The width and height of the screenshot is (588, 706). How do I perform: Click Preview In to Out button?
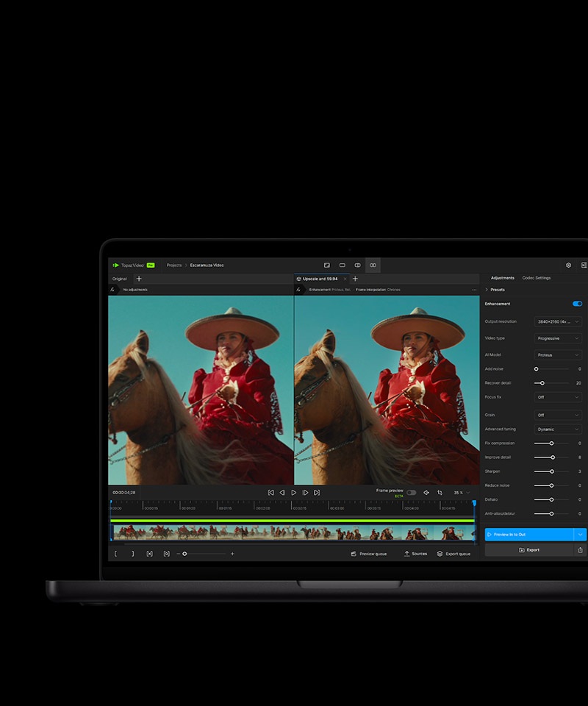tap(528, 535)
